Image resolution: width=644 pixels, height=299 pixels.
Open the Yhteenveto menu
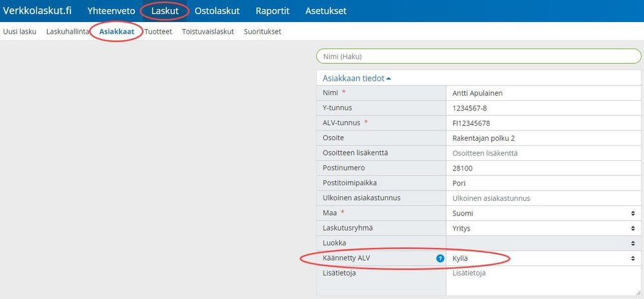(x=111, y=11)
